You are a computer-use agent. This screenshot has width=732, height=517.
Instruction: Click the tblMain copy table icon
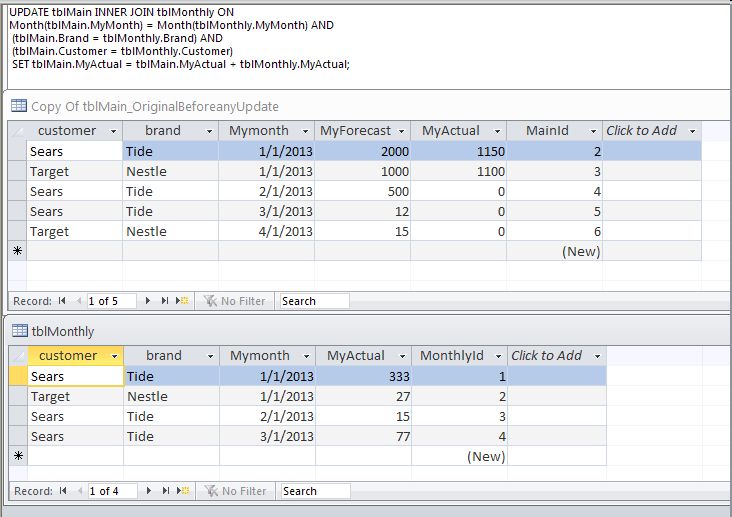click(19, 106)
